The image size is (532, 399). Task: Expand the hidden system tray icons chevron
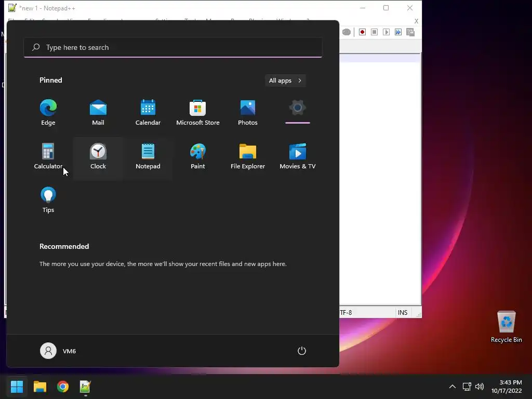pos(453,387)
